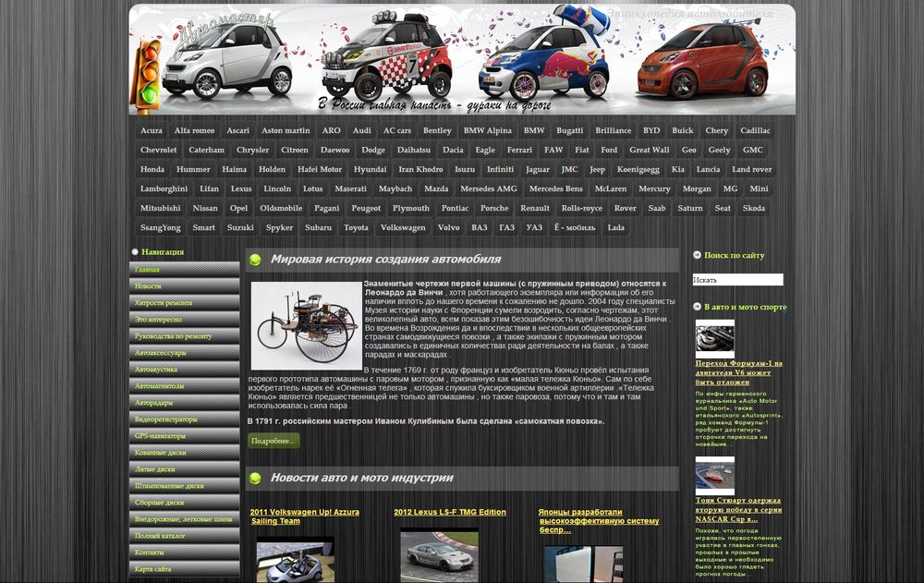Go to Штампованные диски section
Viewport: 924px width, 583px height.
185,486
